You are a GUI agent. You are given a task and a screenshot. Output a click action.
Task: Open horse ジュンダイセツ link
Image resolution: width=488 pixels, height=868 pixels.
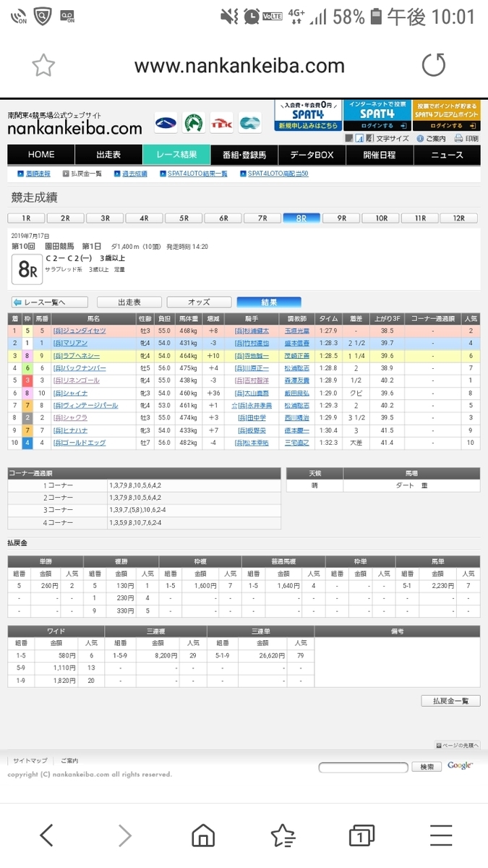(80, 331)
